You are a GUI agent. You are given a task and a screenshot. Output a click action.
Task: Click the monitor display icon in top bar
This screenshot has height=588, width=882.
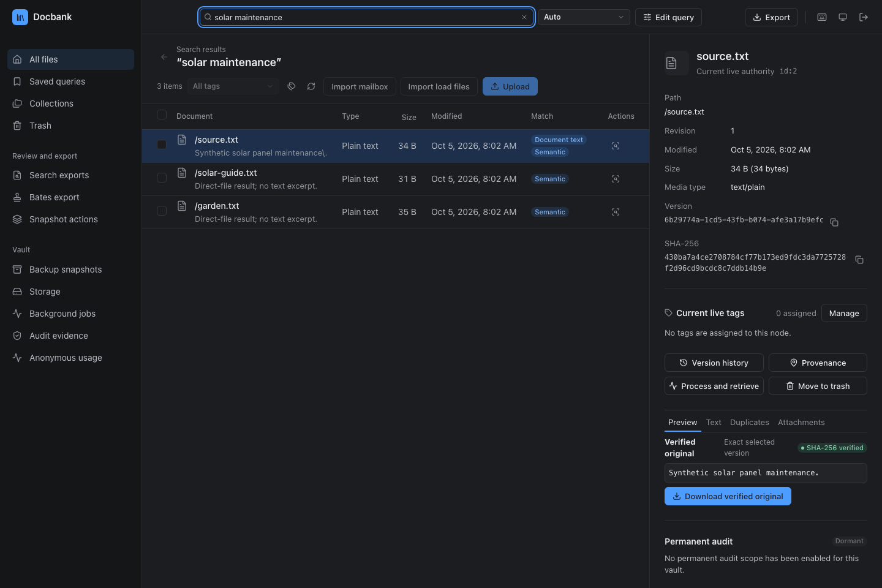[x=843, y=17]
